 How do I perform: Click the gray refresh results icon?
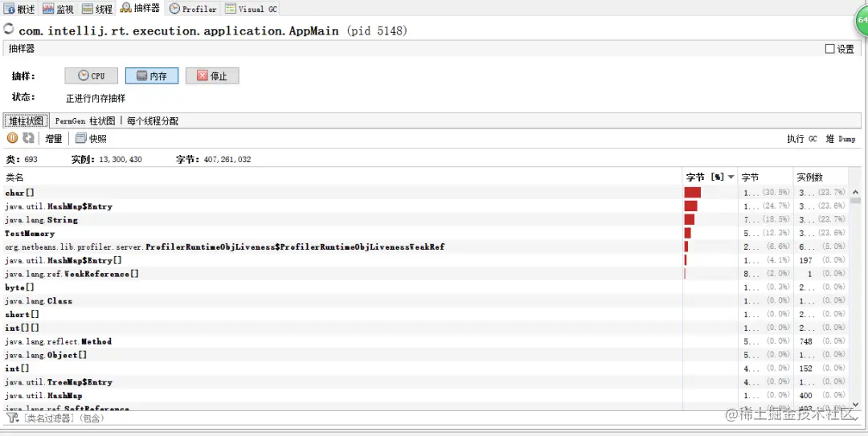tap(28, 138)
